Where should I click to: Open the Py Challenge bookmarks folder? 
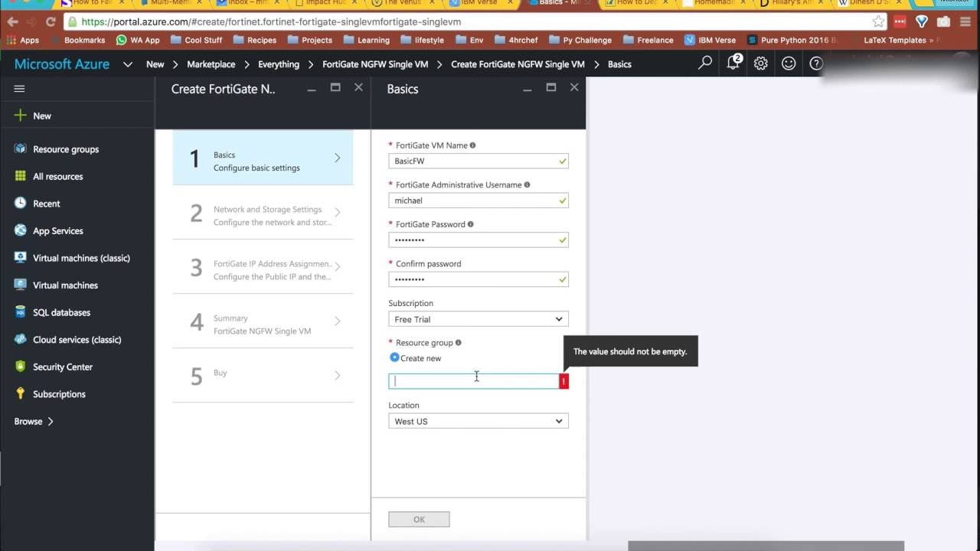pos(580,40)
